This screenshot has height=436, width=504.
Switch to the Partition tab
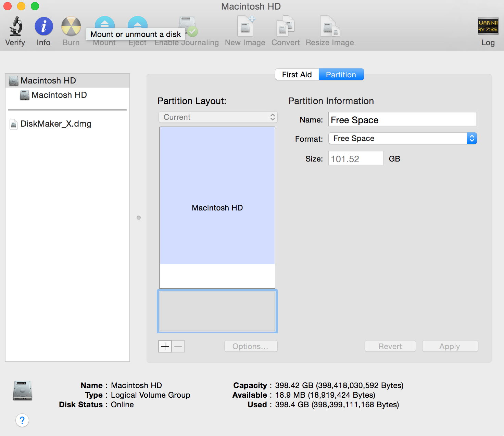pos(341,75)
